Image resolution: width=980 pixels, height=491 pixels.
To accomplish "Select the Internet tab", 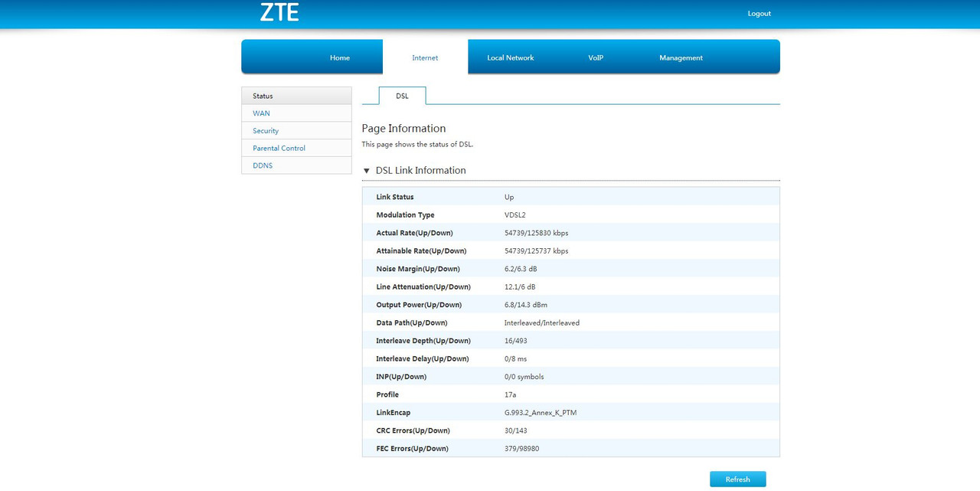I will click(425, 57).
